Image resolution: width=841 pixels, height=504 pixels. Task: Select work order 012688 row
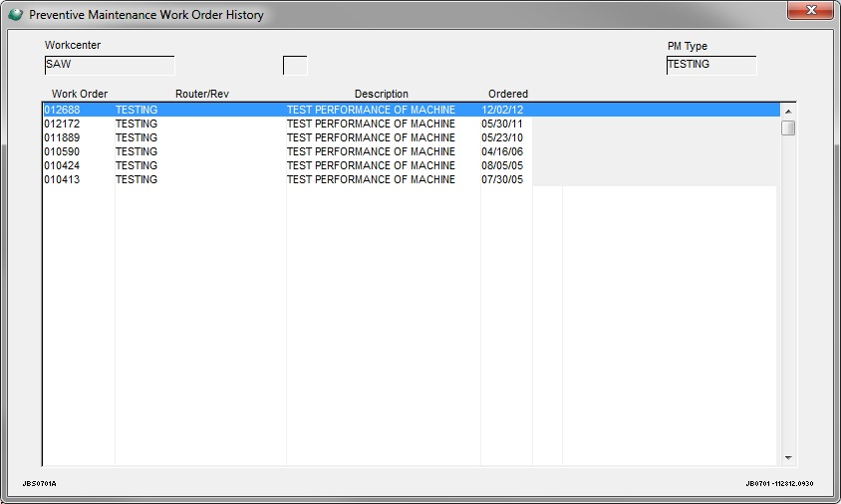coord(412,110)
